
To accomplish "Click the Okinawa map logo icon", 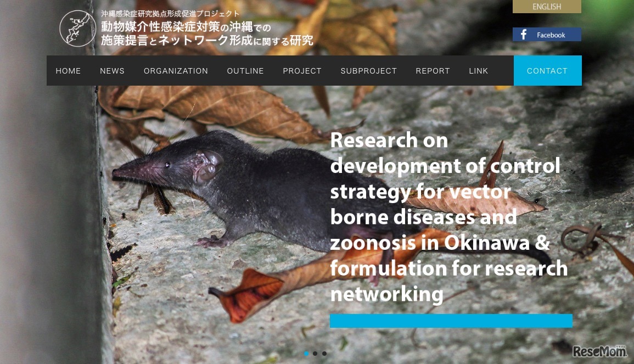I will pyautogui.click(x=77, y=29).
